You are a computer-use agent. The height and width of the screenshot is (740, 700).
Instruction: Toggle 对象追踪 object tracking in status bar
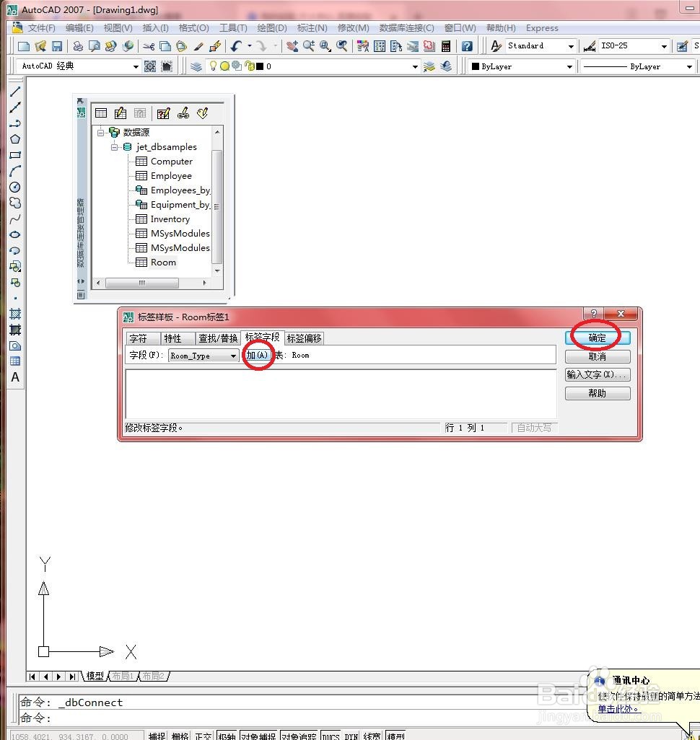click(x=299, y=735)
